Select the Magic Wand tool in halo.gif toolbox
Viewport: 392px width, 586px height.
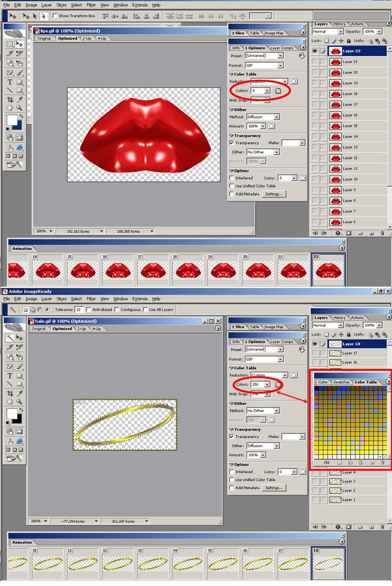tap(10, 338)
